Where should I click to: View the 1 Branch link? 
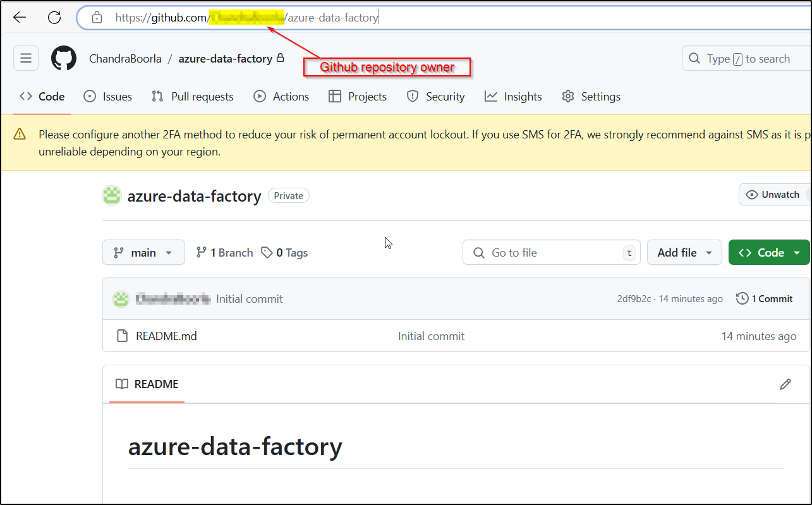pos(224,253)
